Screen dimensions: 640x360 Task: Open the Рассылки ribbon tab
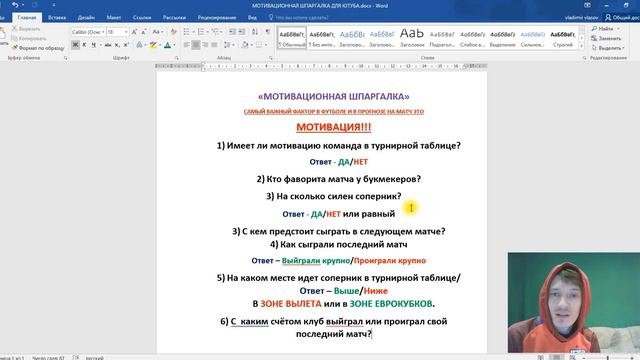coord(174,18)
